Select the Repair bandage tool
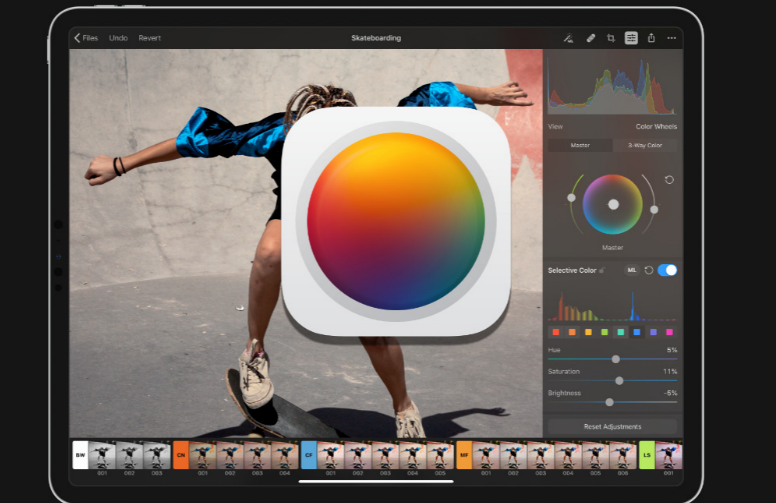776x503 pixels. 590,38
